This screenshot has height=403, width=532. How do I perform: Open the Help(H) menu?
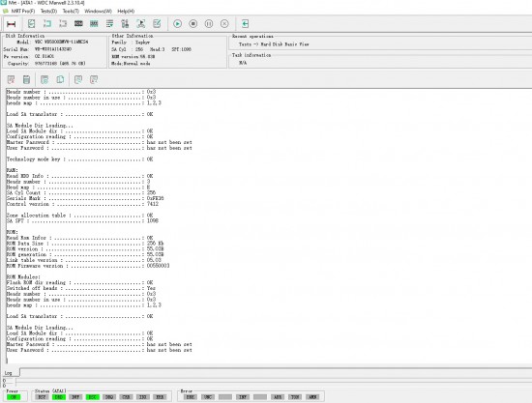126,12
